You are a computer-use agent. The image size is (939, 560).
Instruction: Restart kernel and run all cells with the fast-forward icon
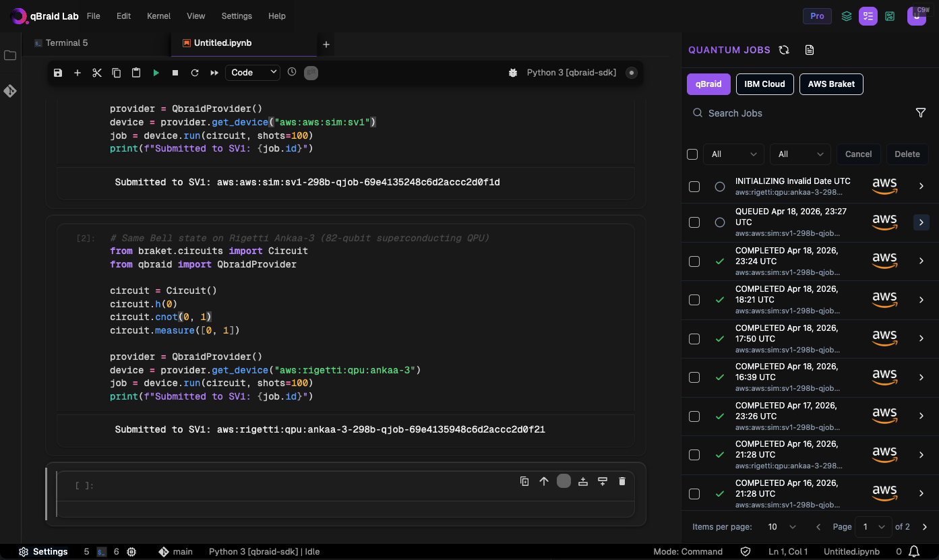click(214, 72)
